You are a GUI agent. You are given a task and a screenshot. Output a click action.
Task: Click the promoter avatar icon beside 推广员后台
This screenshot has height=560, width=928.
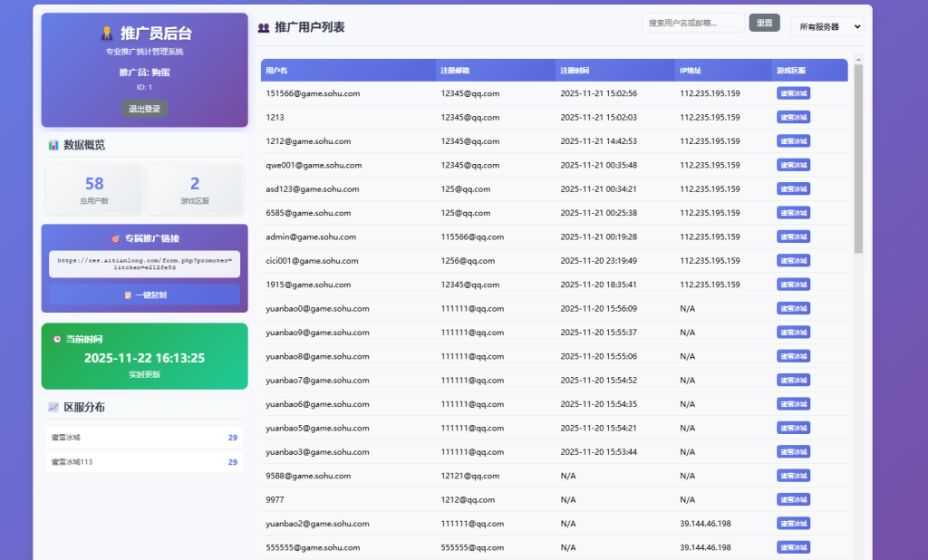pos(107,34)
